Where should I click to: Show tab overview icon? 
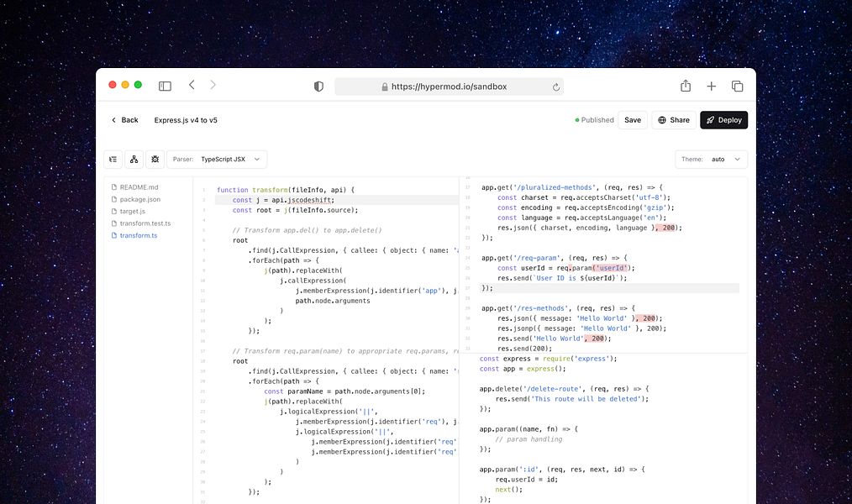[738, 86]
